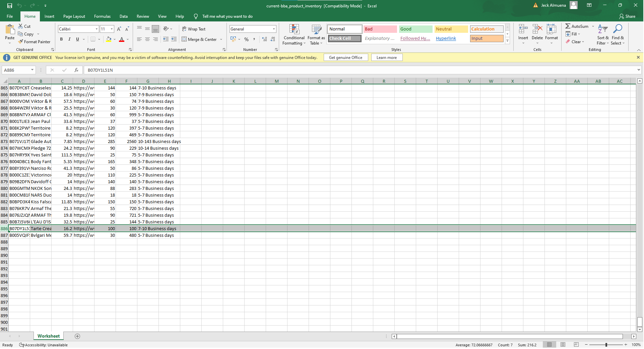Activate the Format Painter brush
The height and width of the screenshot is (349, 644).
click(34, 42)
